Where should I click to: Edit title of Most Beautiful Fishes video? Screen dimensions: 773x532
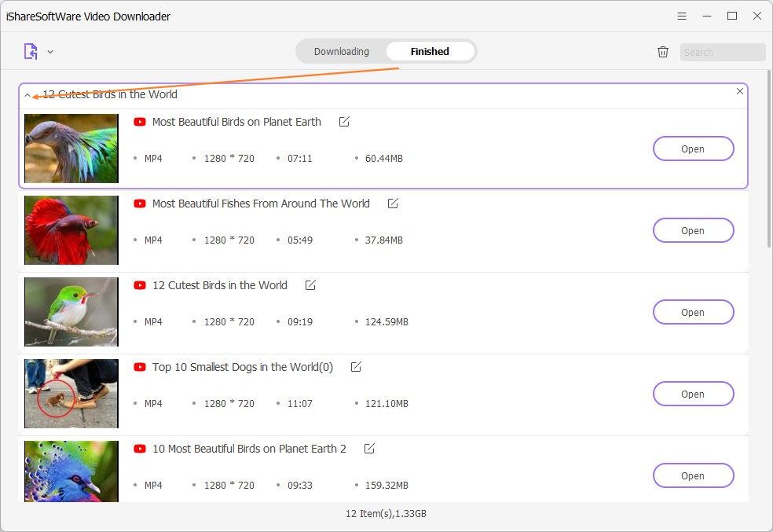click(x=393, y=204)
